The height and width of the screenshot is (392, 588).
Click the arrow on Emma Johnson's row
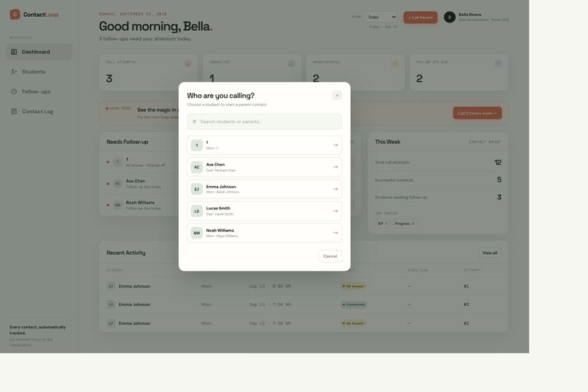[x=336, y=189]
